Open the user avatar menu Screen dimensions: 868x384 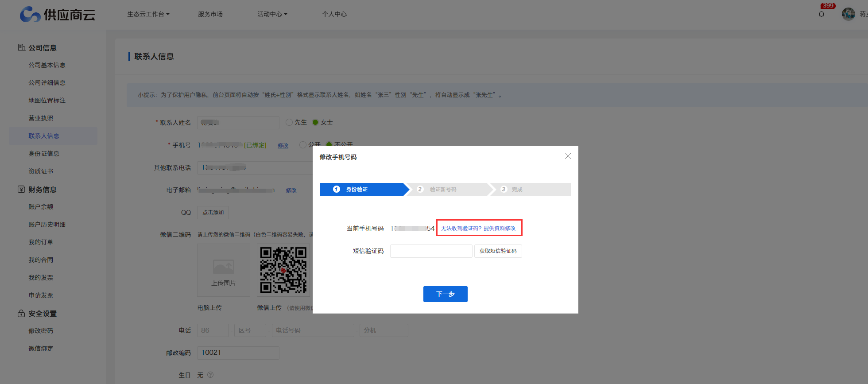pyautogui.click(x=848, y=14)
